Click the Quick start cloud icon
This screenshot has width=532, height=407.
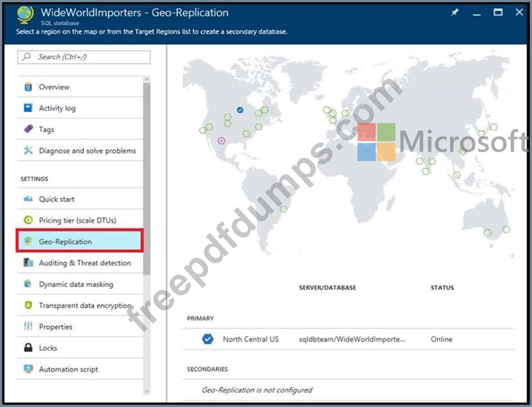click(28, 199)
